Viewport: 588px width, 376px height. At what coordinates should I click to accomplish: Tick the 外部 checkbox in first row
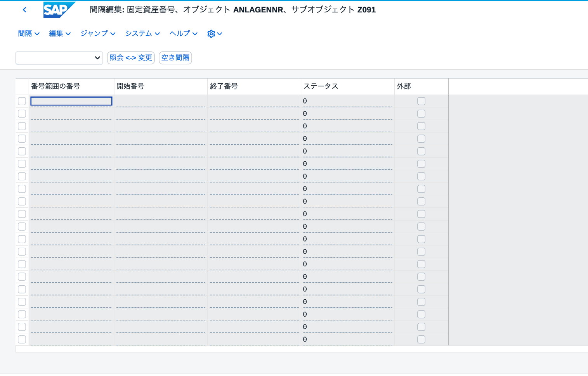[x=421, y=101]
